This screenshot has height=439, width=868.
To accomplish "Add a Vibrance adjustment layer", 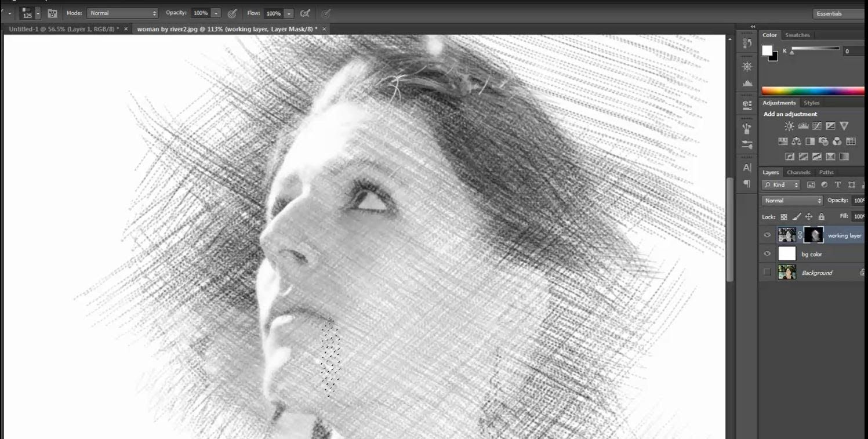I will coord(844,125).
